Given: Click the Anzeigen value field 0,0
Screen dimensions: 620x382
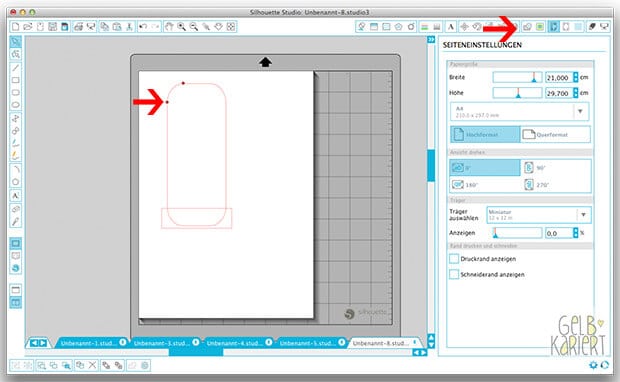Looking at the screenshot, I should point(558,233).
